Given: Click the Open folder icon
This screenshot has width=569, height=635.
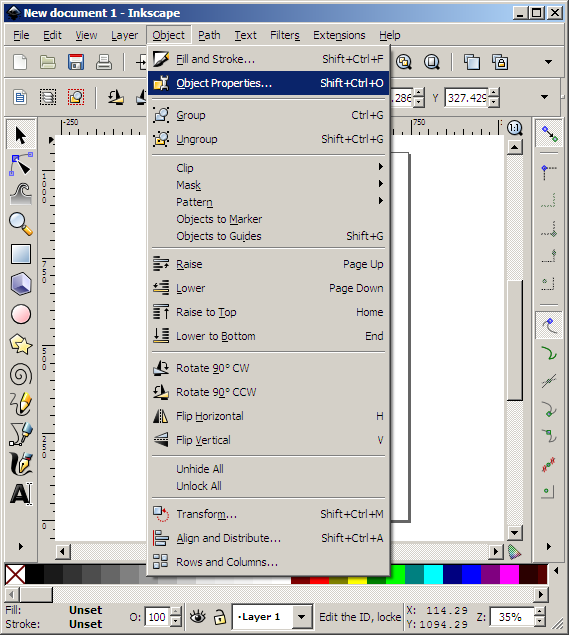Looking at the screenshot, I should pos(48,62).
